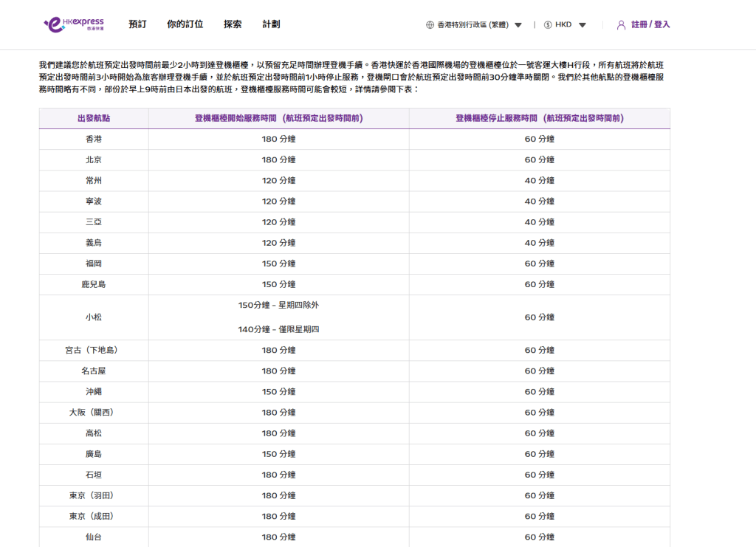This screenshot has width=756, height=547.
Task: Select the 常州 row cell
Action: point(94,180)
